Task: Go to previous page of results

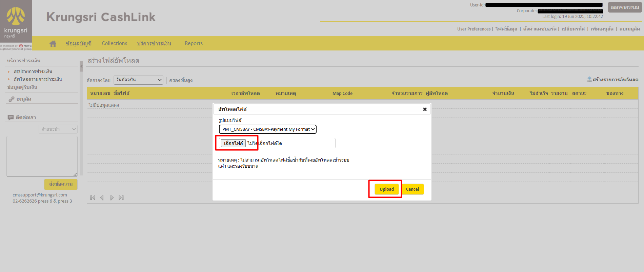Action: tap(102, 198)
